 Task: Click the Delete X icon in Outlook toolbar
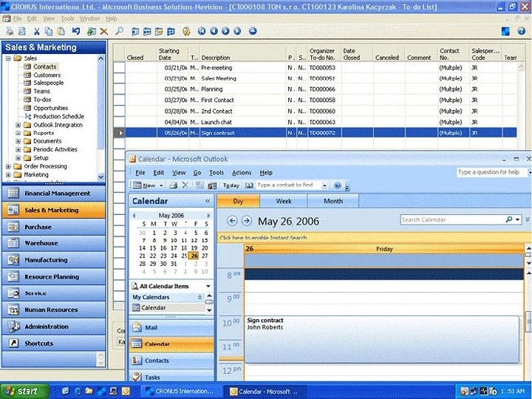tap(185, 185)
